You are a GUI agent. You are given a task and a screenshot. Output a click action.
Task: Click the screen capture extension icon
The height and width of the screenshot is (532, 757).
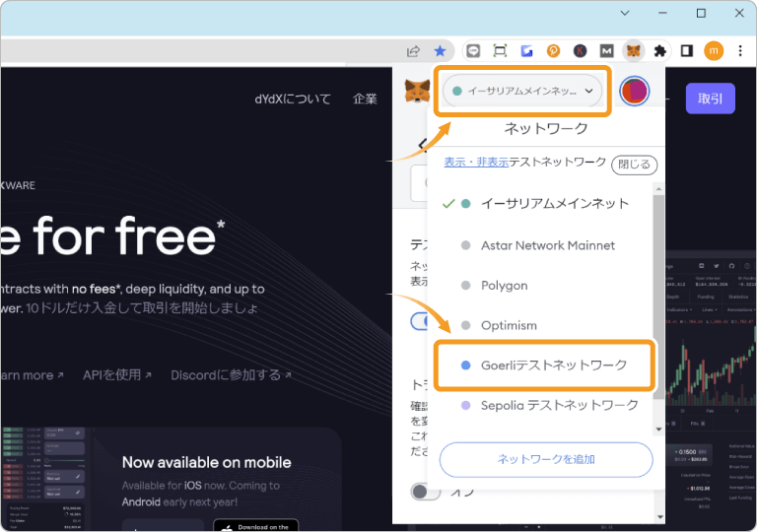(x=500, y=50)
